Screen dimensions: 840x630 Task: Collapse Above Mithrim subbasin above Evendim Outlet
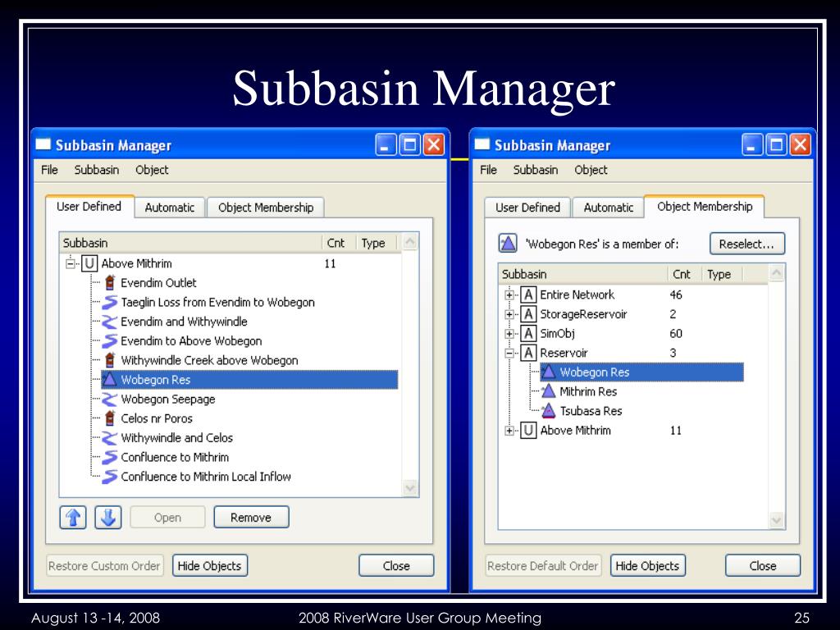tap(71, 263)
